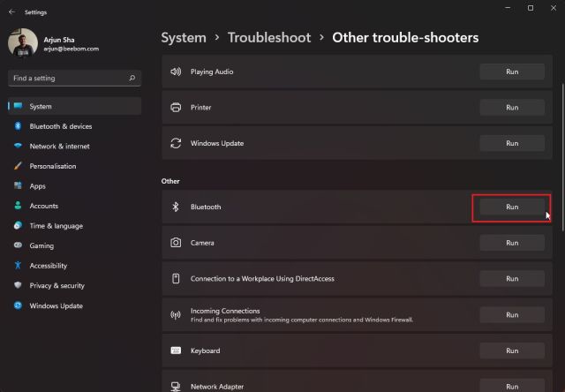Open Time & language settings
The width and height of the screenshot is (565, 392).
(x=56, y=226)
